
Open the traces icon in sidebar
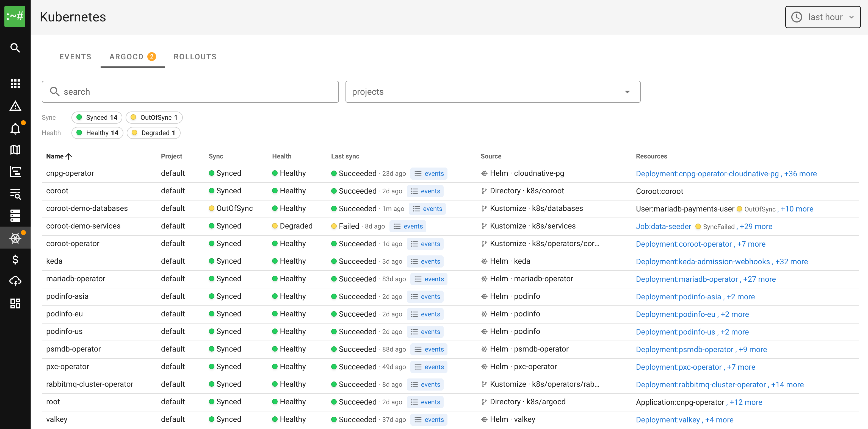pos(15,172)
